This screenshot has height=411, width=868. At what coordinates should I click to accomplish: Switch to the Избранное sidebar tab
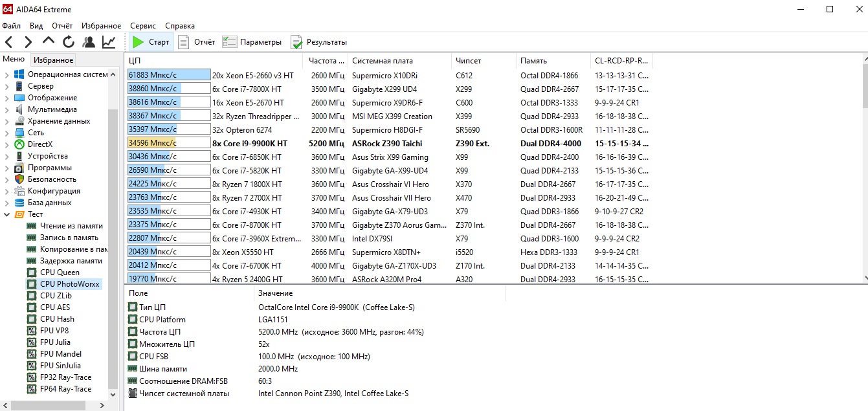click(53, 60)
